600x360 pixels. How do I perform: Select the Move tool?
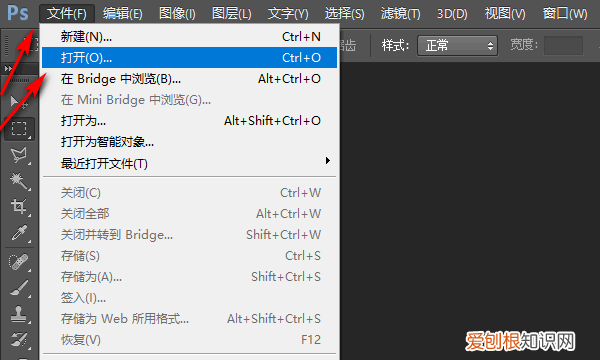[18, 102]
